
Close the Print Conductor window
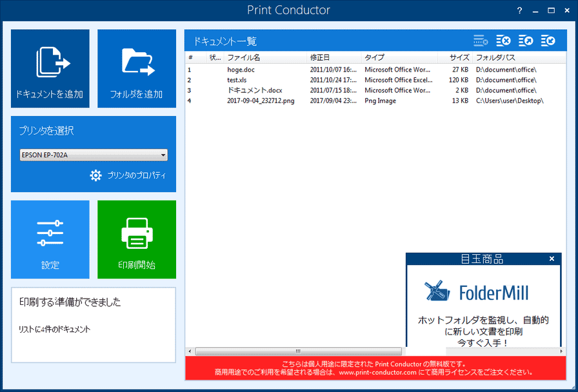(x=567, y=10)
